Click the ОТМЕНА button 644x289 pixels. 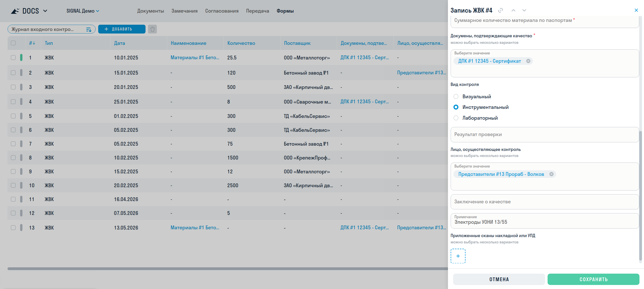click(x=499, y=279)
